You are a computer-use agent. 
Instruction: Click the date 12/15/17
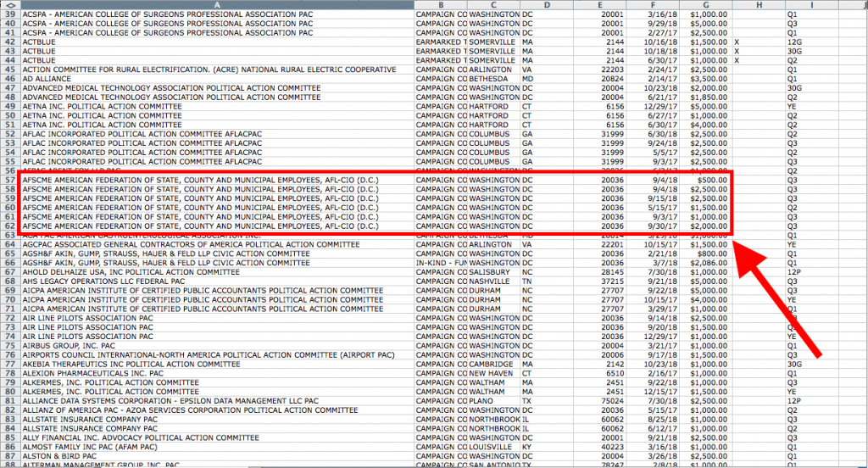tap(654, 392)
